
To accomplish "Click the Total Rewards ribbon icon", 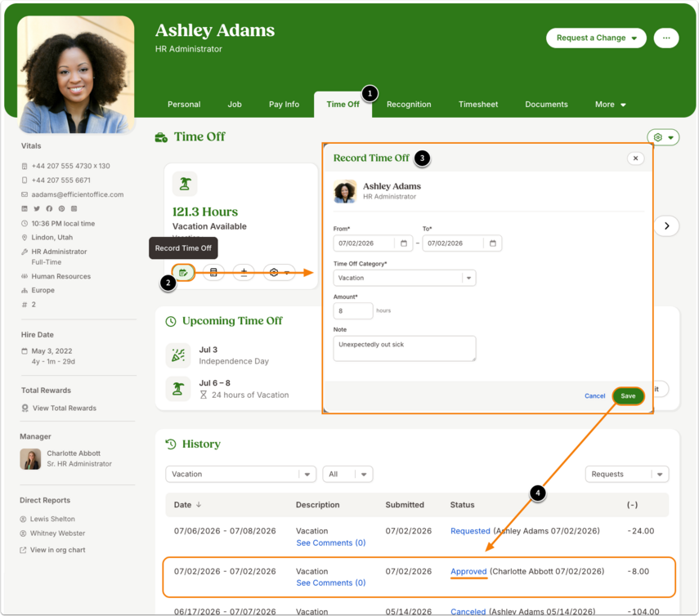I will tap(25, 408).
